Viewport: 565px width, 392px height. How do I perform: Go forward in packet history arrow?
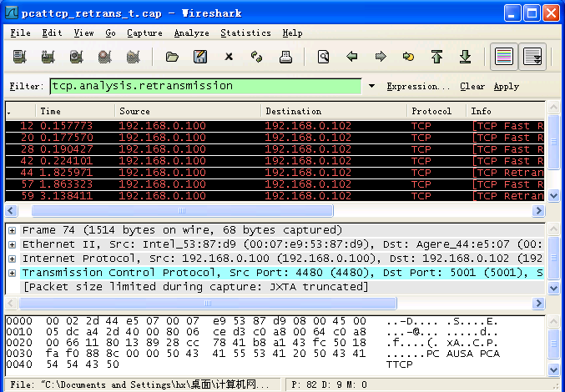[381, 57]
